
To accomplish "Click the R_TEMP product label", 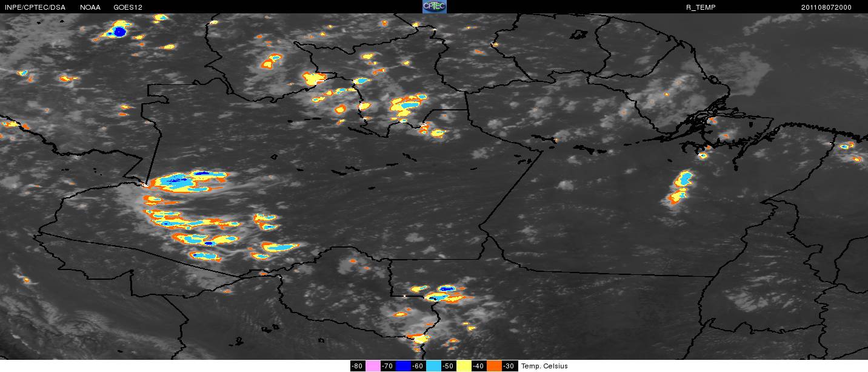I will pyautogui.click(x=699, y=7).
